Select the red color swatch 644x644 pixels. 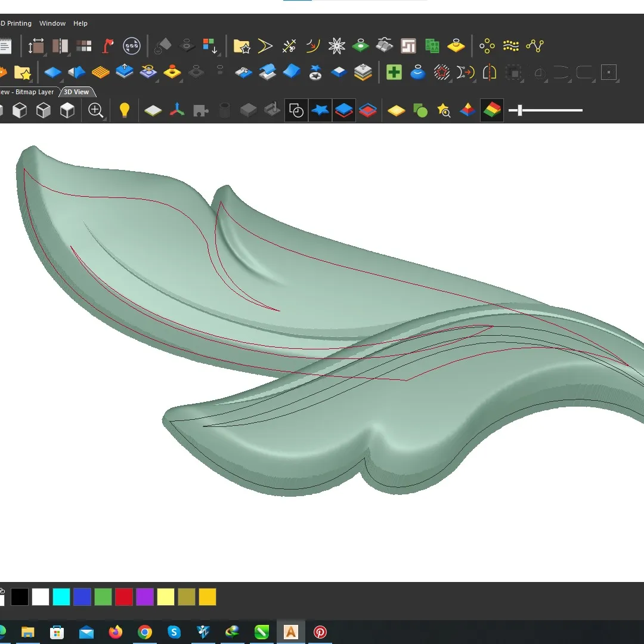124,596
